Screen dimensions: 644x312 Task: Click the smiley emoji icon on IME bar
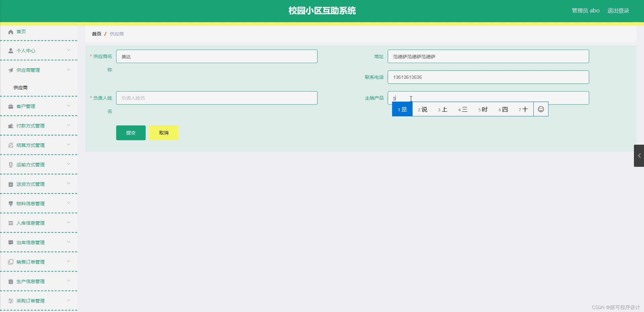coord(541,109)
